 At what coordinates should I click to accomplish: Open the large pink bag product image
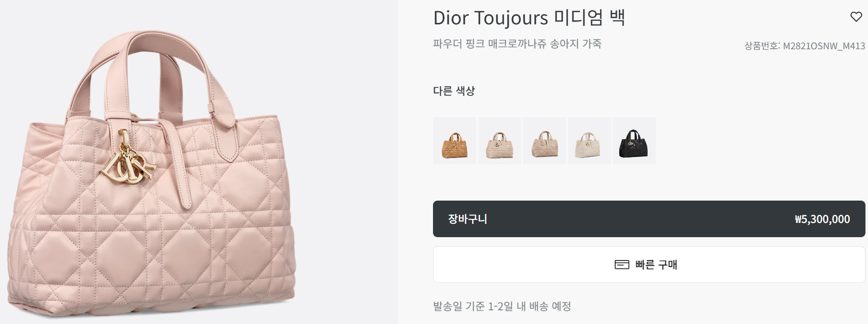tap(151, 173)
